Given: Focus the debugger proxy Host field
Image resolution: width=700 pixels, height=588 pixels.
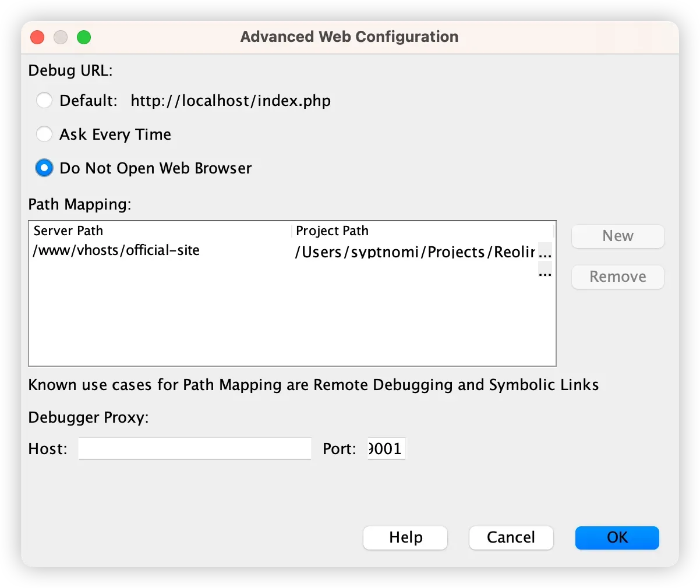Looking at the screenshot, I should [x=195, y=449].
